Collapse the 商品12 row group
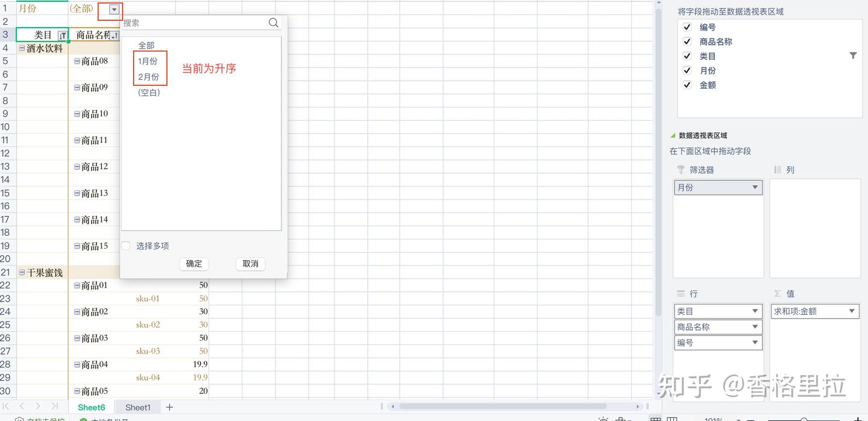Screen dimensions: 868x421 click(77, 166)
